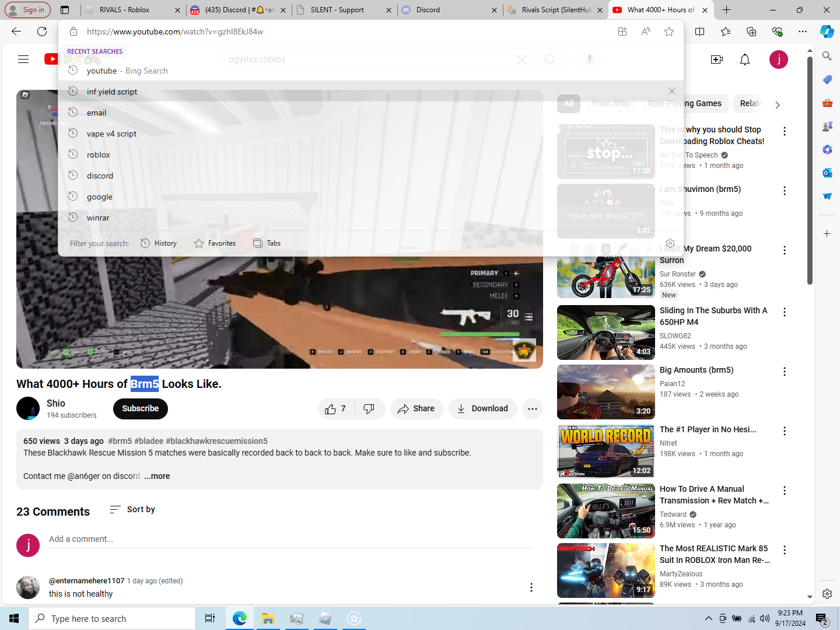Screen dimensions: 840x630
Task: Switch to the (435) Discord tab
Action: coord(239,10)
